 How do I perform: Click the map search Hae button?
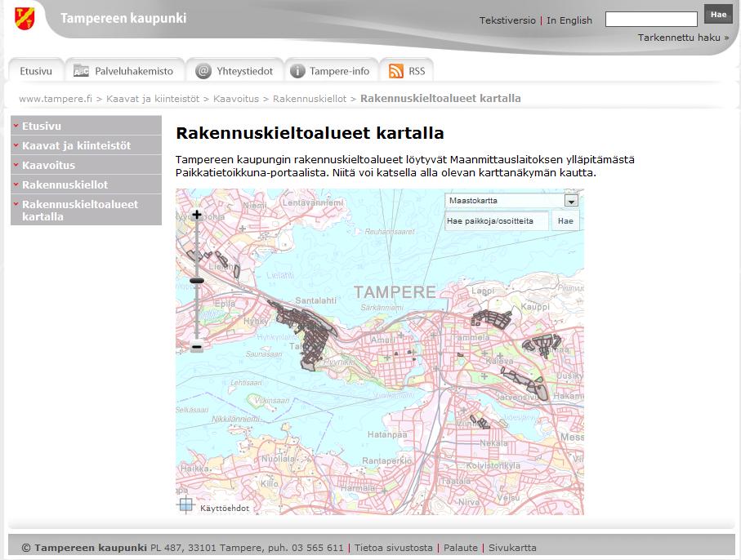(x=565, y=221)
